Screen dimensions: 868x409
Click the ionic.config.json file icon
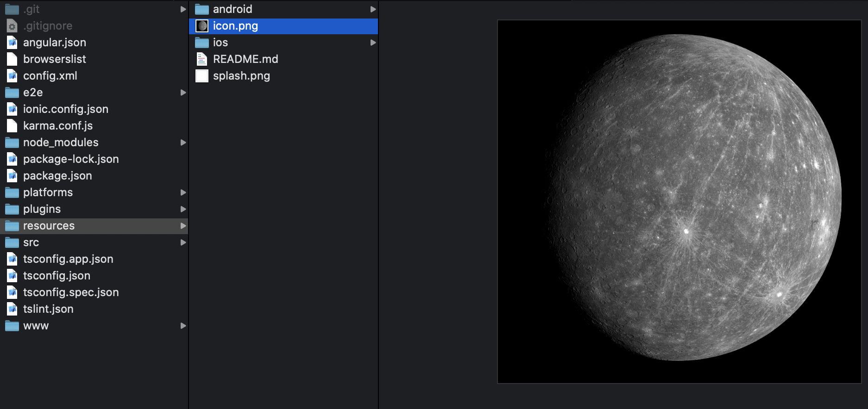click(x=12, y=109)
